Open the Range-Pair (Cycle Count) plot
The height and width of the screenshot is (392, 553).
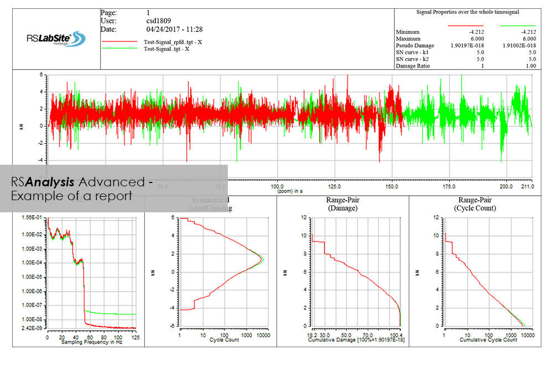point(485,271)
